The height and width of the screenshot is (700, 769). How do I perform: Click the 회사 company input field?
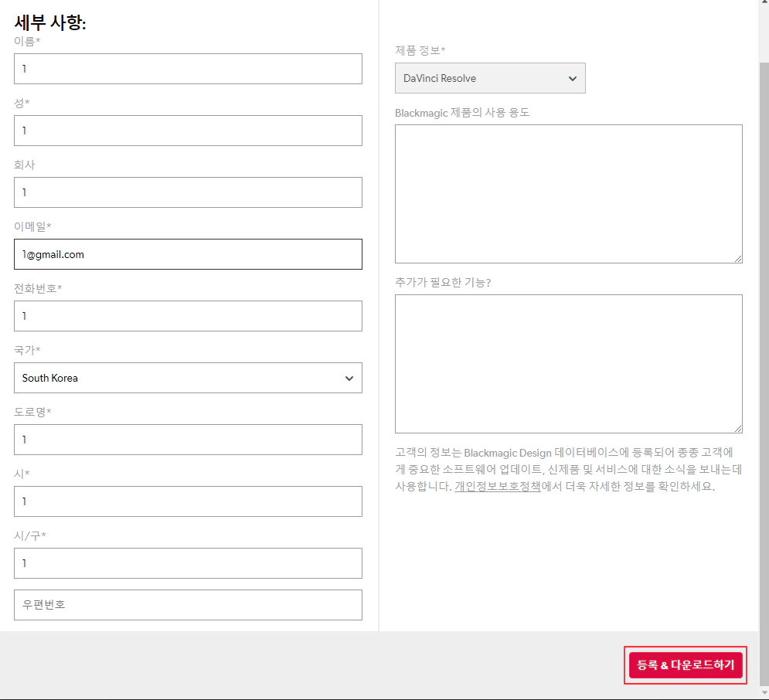click(188, 192)
